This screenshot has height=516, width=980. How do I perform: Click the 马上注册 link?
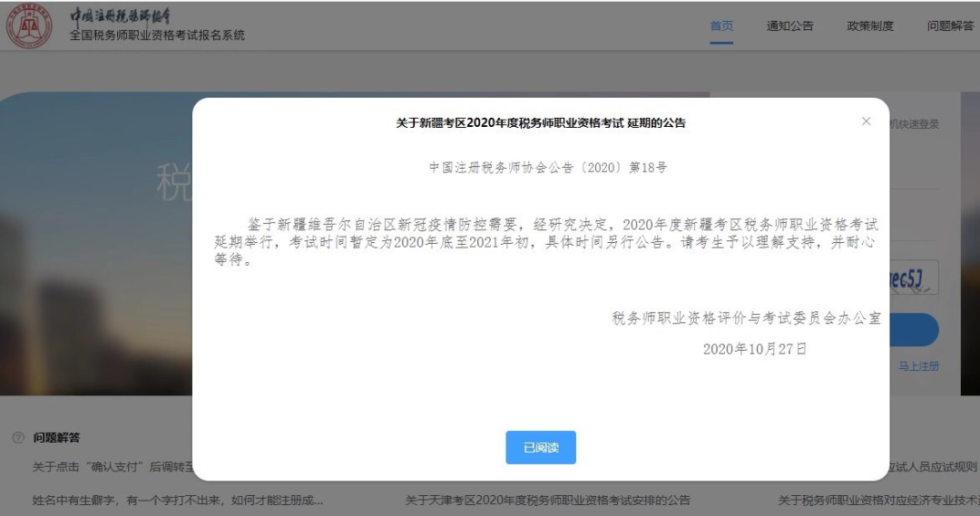(x=918, y=366)
